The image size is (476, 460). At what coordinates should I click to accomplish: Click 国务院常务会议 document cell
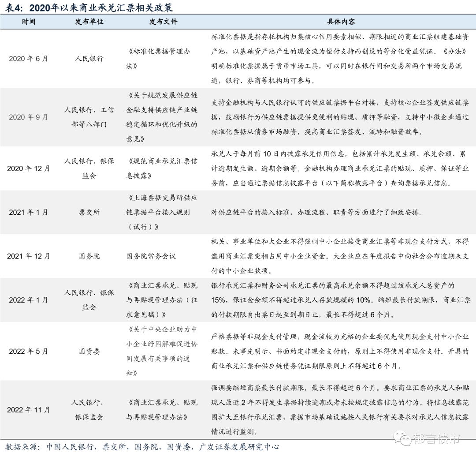151,256
